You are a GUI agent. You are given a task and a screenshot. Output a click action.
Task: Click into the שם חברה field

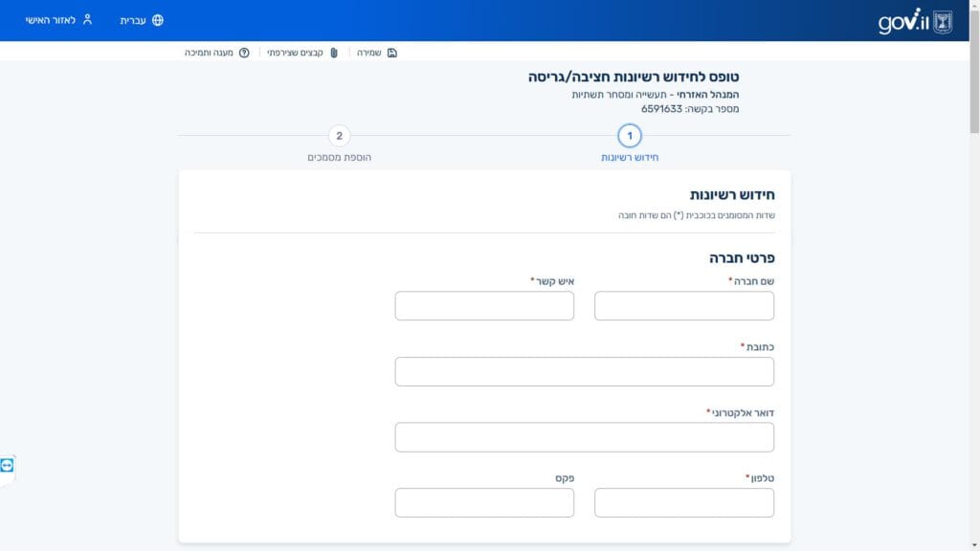[x=684, y=306]
